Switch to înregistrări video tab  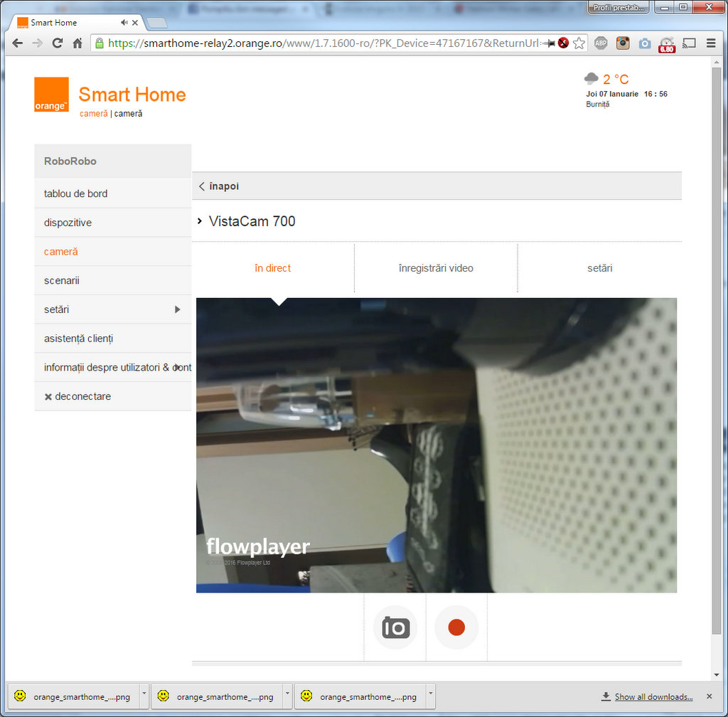pos(436,268)
